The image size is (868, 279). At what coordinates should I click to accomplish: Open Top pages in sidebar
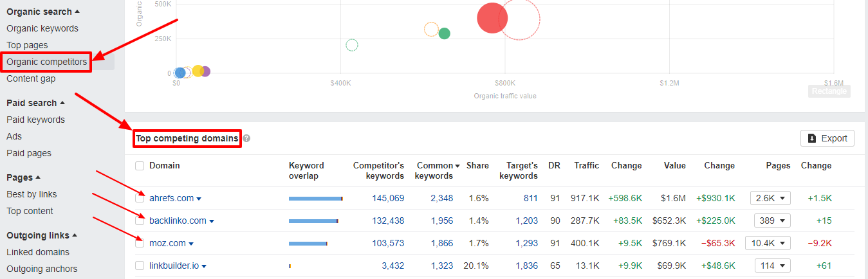[x=27, y=45]
